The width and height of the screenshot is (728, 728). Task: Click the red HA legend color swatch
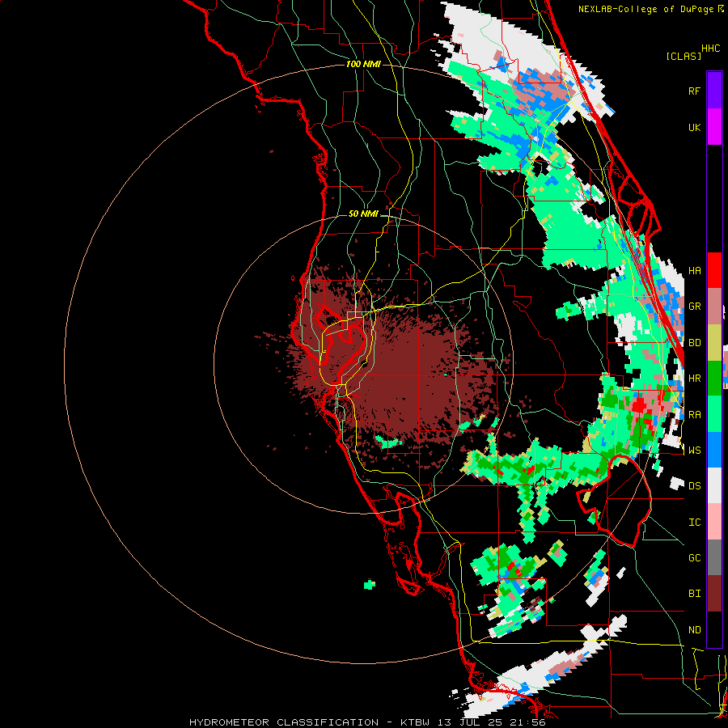pyautogui.click(x=714, y=270)
